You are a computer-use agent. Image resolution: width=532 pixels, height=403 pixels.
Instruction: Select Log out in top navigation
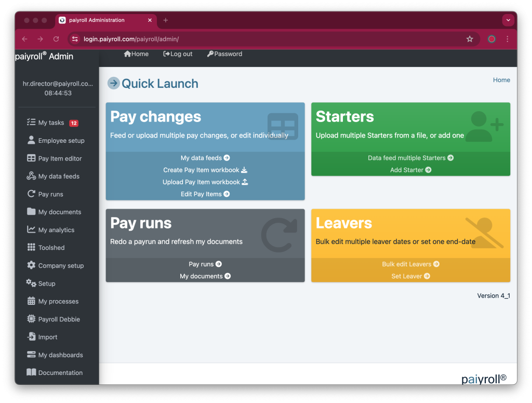178,54
